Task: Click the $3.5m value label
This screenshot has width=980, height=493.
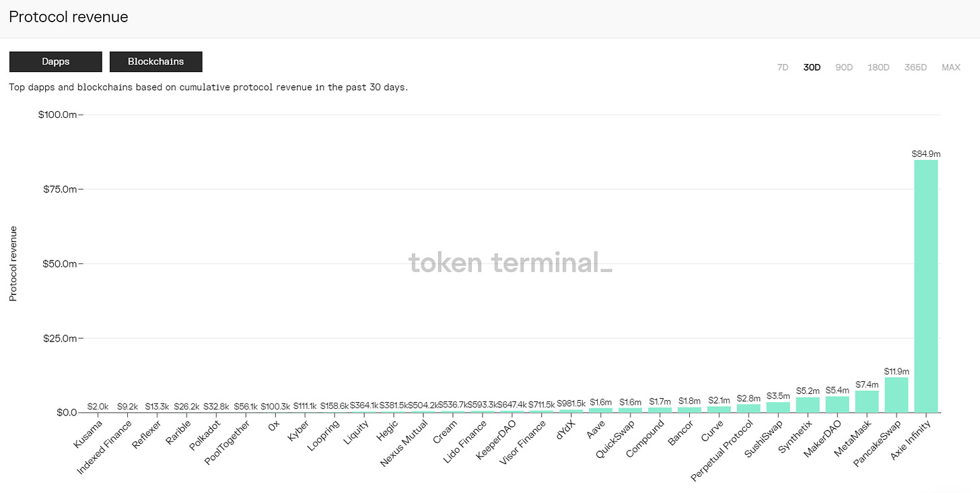Action: (x=778, y=396)
